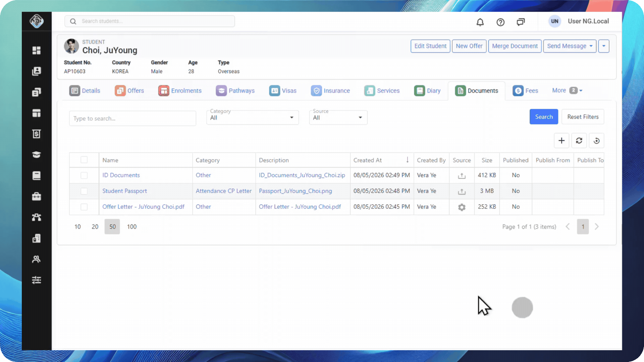Open the Student Passport name link

(124, 191)
